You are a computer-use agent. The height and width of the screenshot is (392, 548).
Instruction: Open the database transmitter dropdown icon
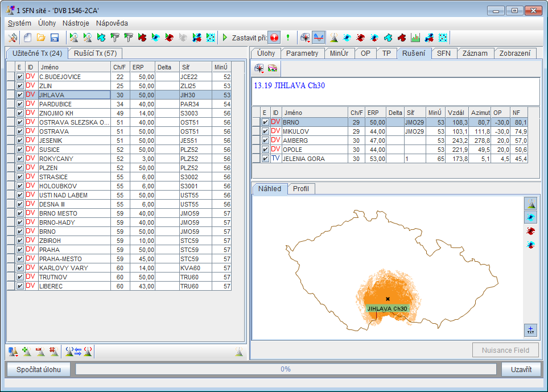14,352
